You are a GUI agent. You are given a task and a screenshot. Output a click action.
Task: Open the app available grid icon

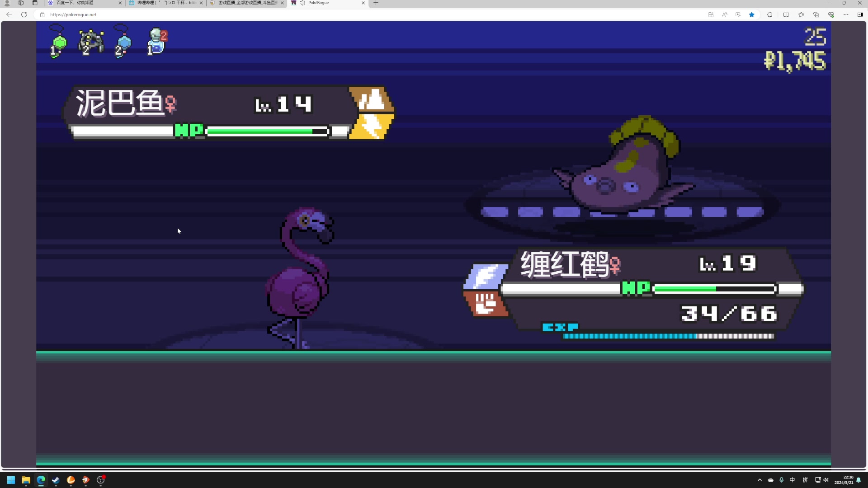pos(711,14)
